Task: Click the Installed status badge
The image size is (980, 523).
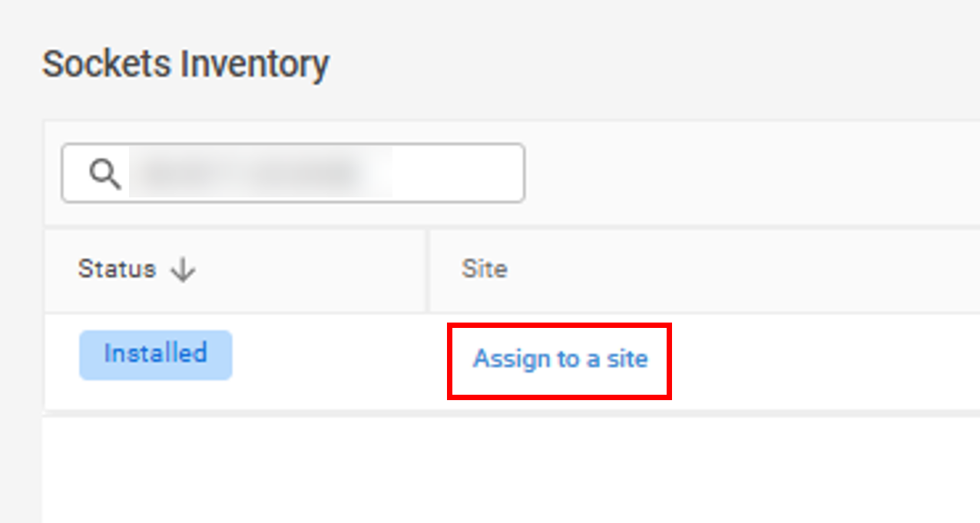Action: point(155,354)
